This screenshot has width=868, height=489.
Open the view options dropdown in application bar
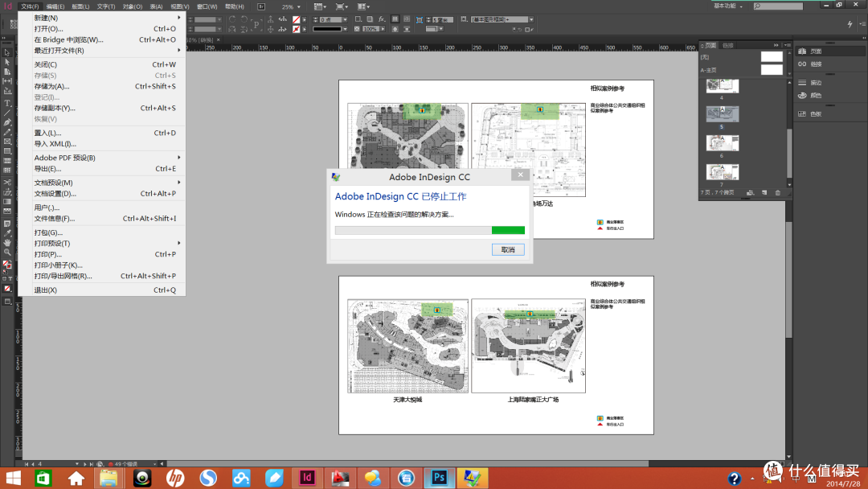pos(320,6)
